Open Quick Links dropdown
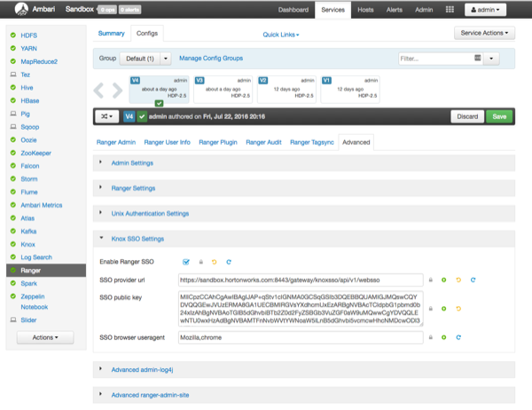Screen dimensions: 532x410 click(x=281, y=35)
